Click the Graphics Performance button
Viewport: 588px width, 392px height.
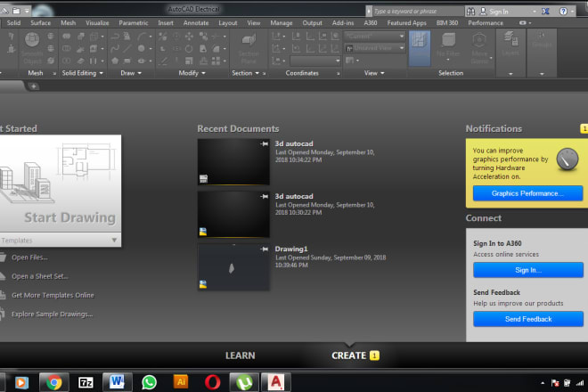(x=527, y=193)
